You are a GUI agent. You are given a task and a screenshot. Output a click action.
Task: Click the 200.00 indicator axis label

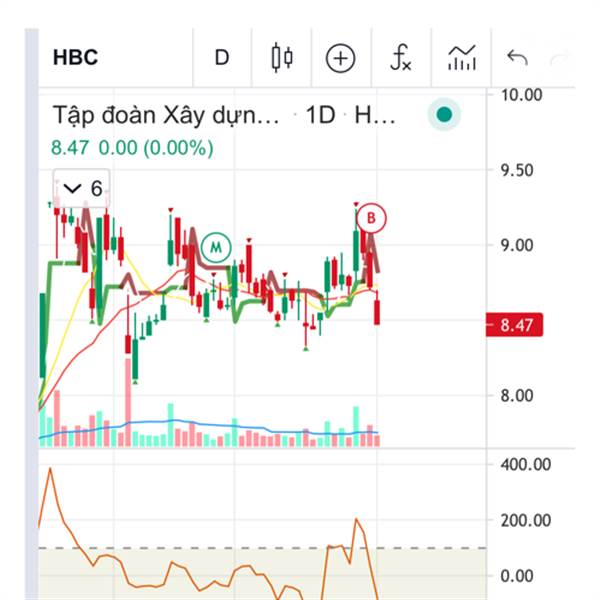[x=526, y=520]
